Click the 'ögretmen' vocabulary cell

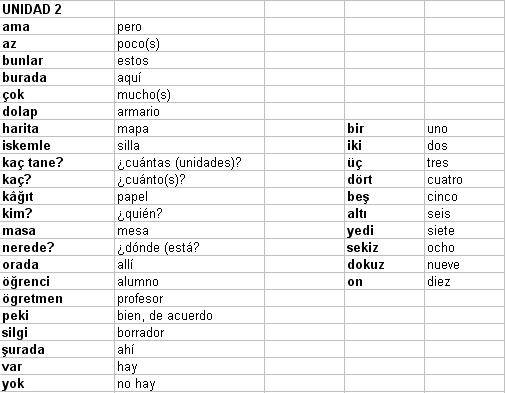[x=57, y=298]
